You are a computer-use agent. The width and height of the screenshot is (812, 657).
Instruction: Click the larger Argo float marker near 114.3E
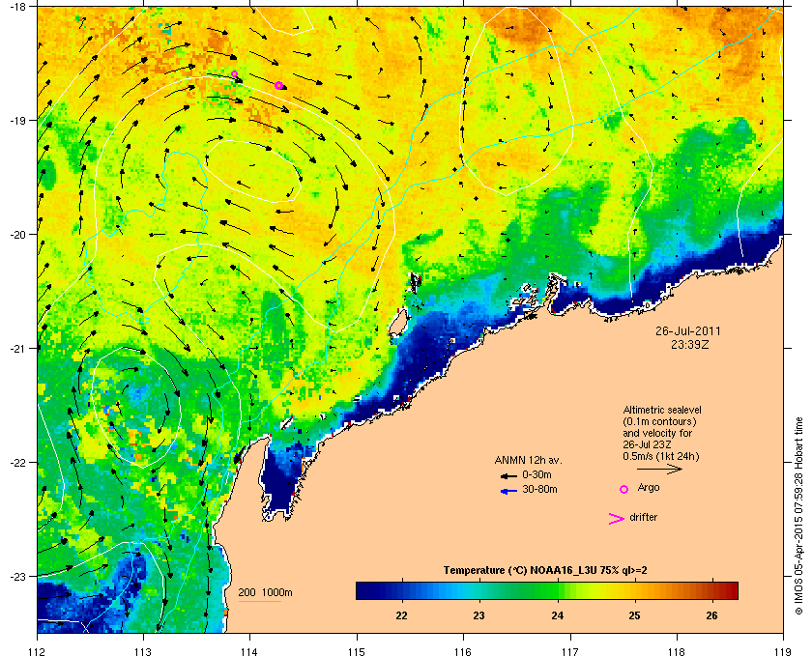(278, 85)
